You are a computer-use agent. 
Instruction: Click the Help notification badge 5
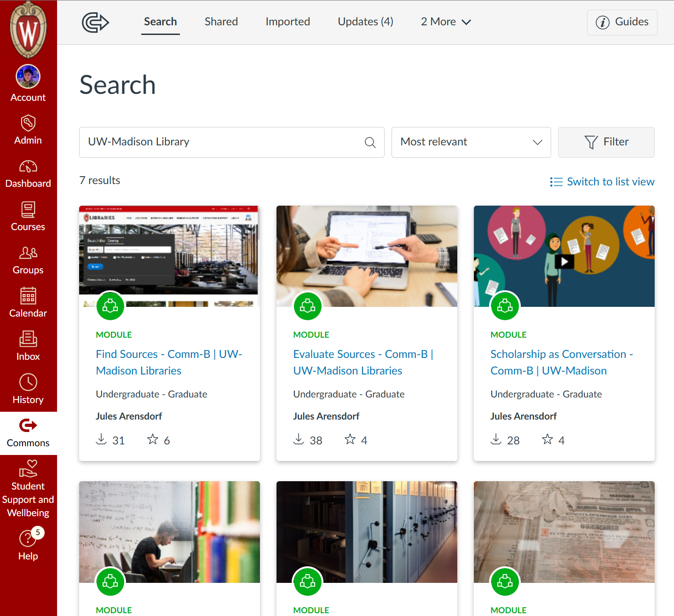(x=38, y=532)
